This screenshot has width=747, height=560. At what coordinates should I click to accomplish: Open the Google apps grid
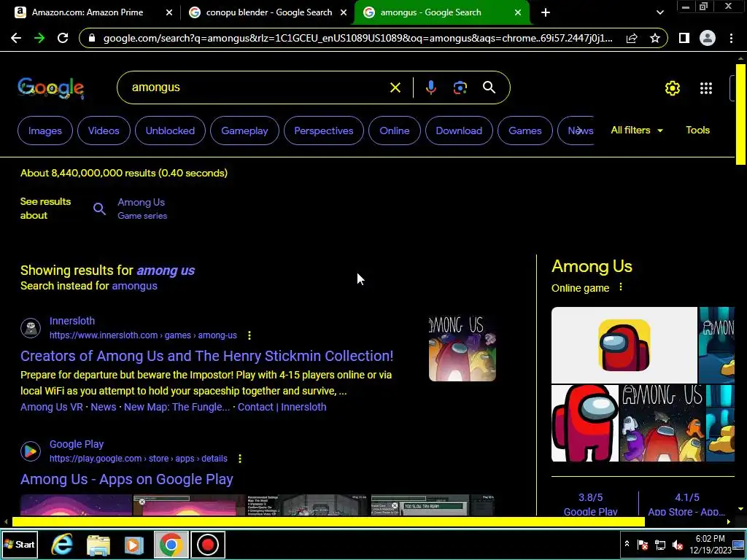pyautogui.click(x=705, y=88)
